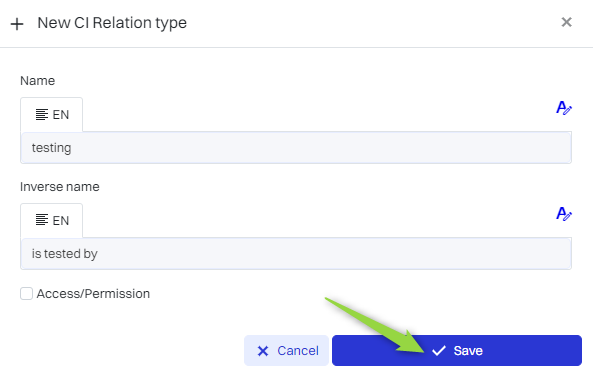Click the 'Name' field label
The width and height of the screenshot is (593, 376).
coord(37,81)
